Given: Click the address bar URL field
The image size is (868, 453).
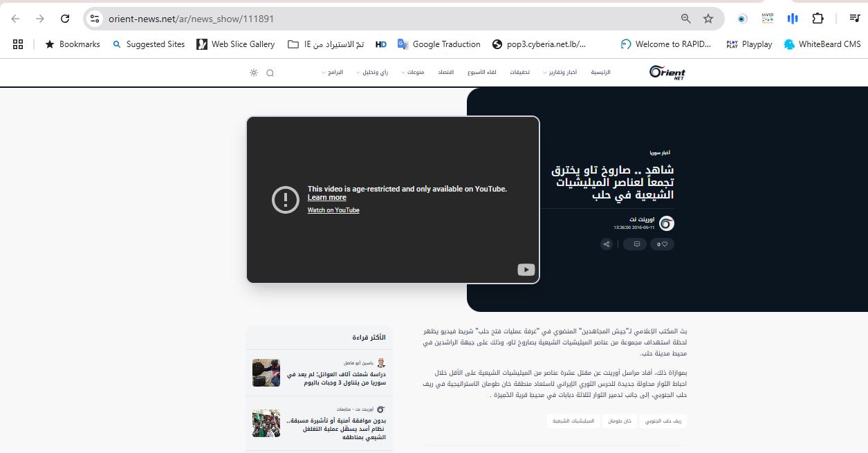Looking at the screenshot, I should (387, 19).
